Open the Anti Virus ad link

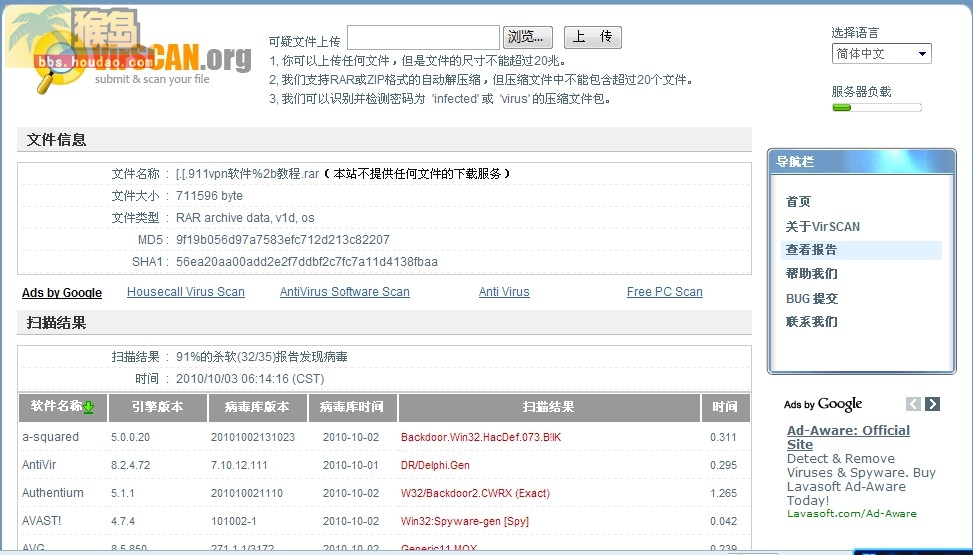coord(504,292)
